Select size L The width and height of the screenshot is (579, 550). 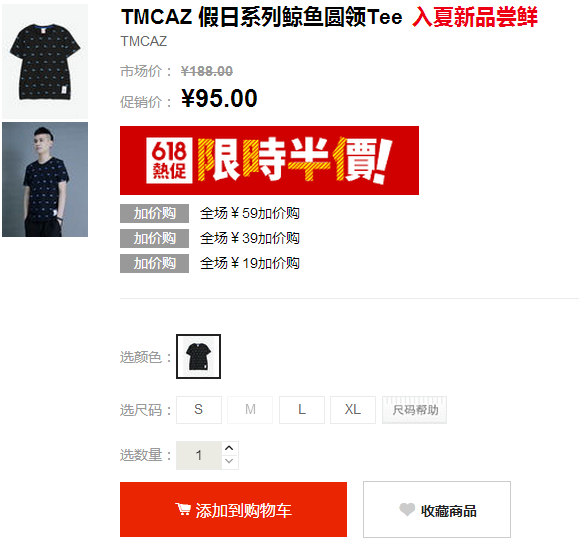click(x=302, y=410)
